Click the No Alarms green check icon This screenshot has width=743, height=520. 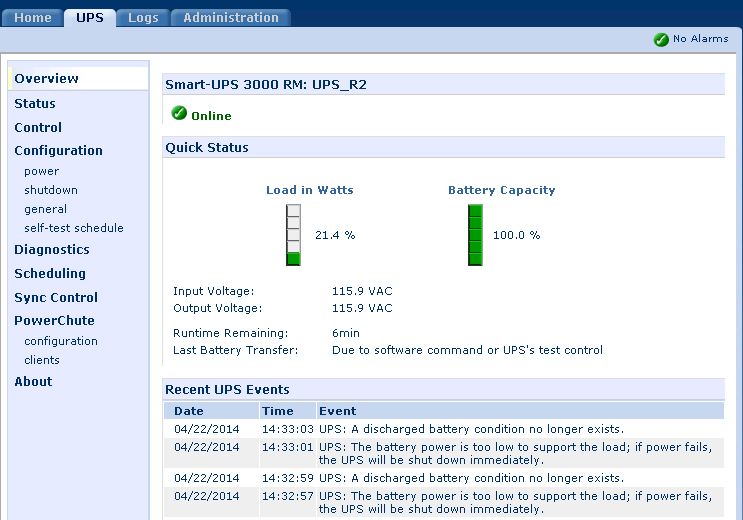[661, 39]
